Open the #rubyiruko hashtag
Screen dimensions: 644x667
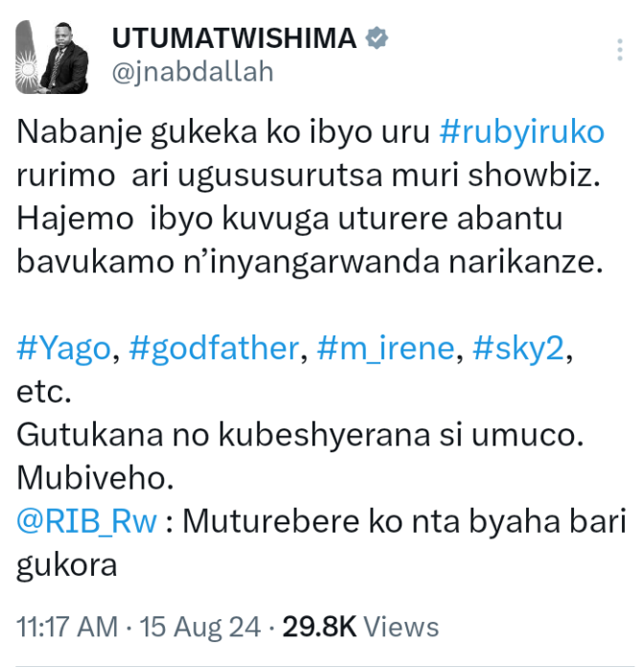point(522,132)
